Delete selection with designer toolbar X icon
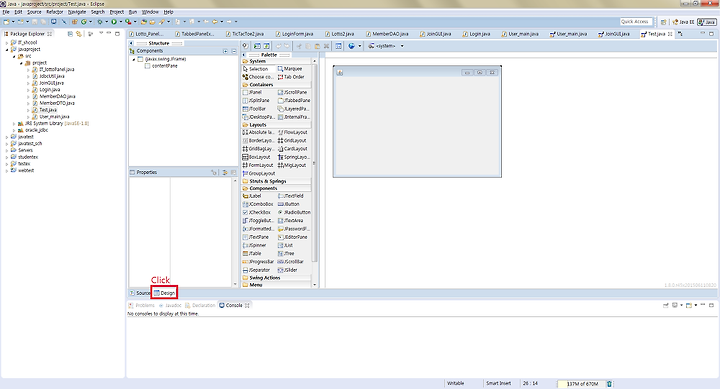This screenshot has width=720, height=389. point(326,46)
